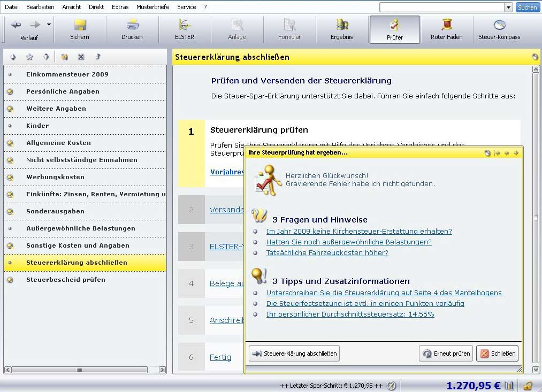The image size is (542, 392).
Task: Click the orange folder icon in navigation toolbar
Action: click(64, 57)
